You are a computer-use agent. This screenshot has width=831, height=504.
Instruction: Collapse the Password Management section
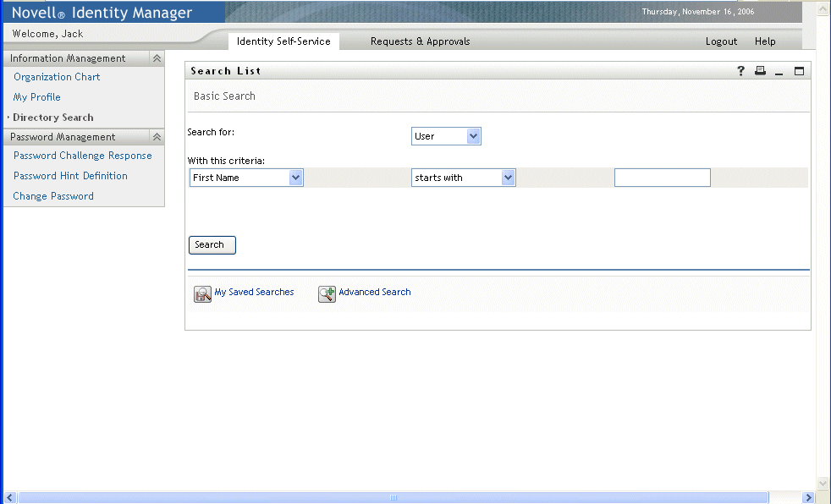coord(157,137)
